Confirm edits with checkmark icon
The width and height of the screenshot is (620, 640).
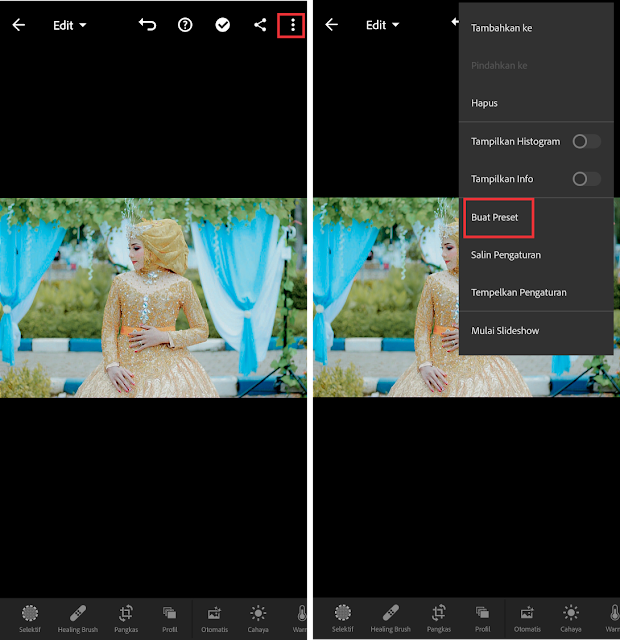(x=222, y=25)
